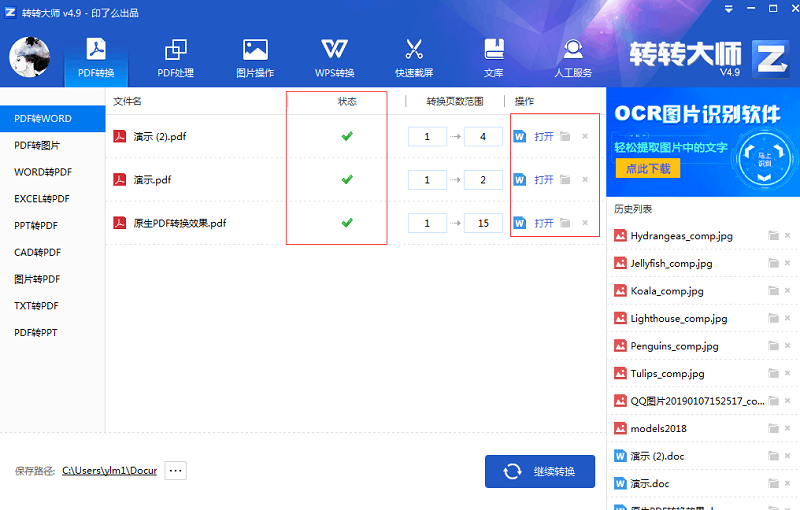Click Word icon in 演示 (2).pdf row
Screen dimensions: 800x510
(x=519, y=137)
